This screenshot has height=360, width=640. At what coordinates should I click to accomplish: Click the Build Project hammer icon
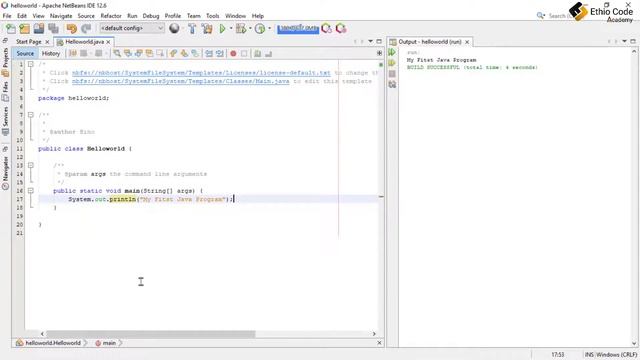pos(192,29)
